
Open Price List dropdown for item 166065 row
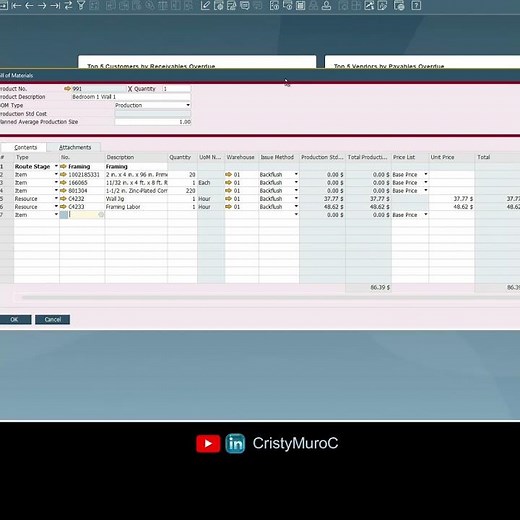click(x=426, y=182)
